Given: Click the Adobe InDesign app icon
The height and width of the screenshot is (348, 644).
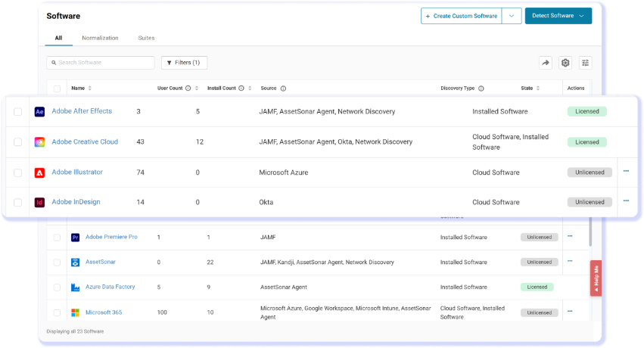Looking at the screenshot, I should coord(39,202).
